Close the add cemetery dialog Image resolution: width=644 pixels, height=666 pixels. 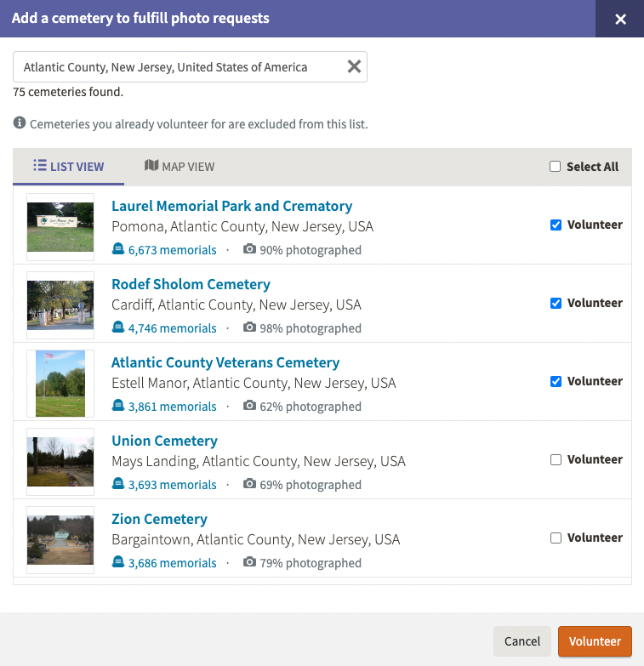pos(620,19)
